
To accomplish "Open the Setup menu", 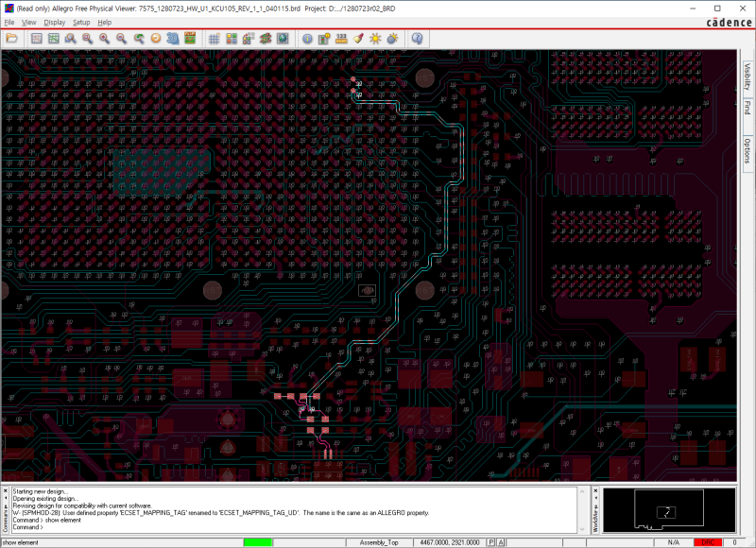I will click(81, 22).
